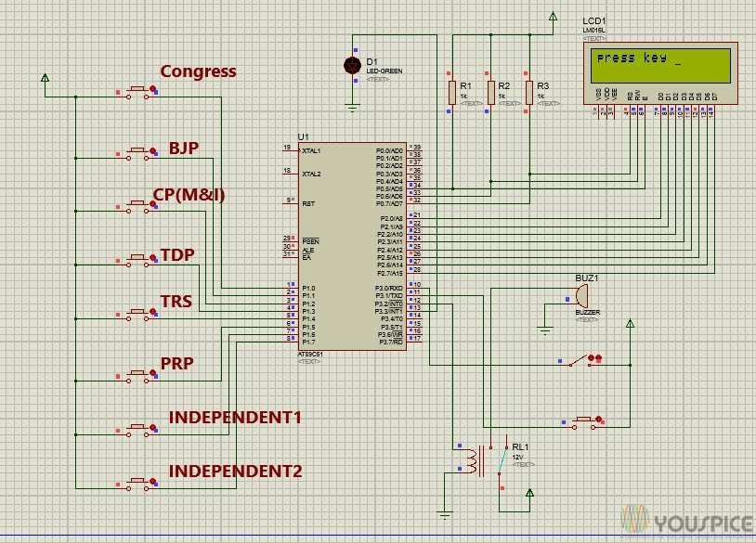Select resistor R3
The width and height of the screenshot is (756, 543).
coord(531,93)
